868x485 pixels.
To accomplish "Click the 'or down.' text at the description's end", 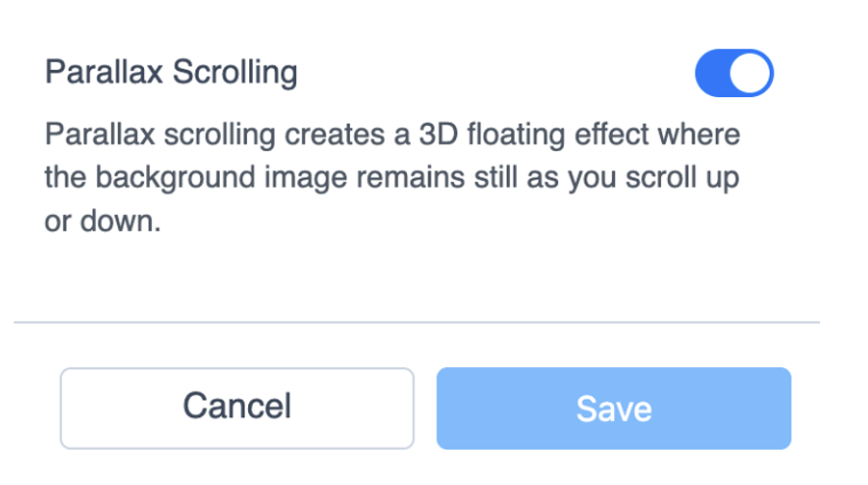I will (x=103, y=221).
